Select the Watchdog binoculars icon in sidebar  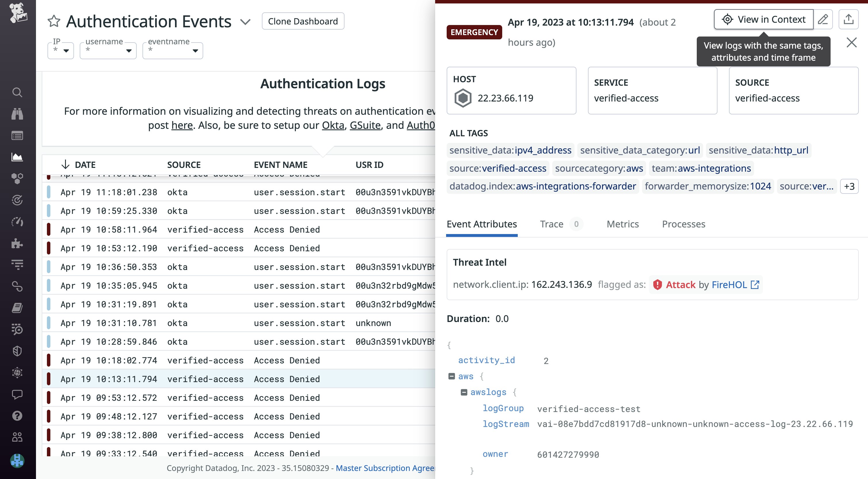(x=17, y=114)
